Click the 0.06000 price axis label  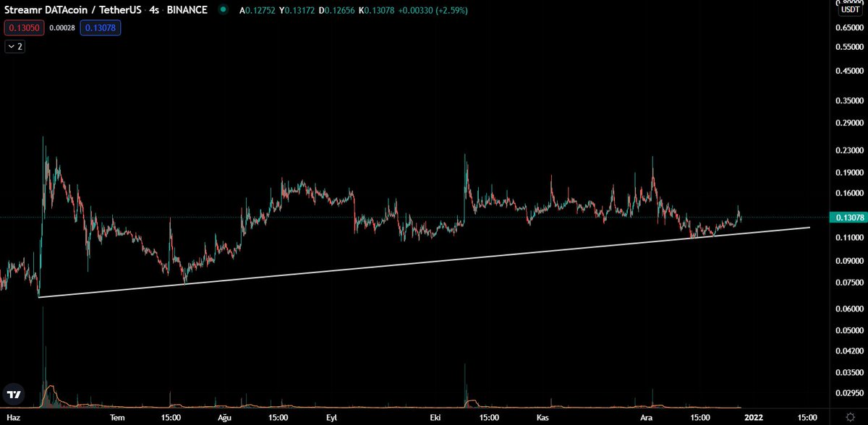tap(849, 309)
